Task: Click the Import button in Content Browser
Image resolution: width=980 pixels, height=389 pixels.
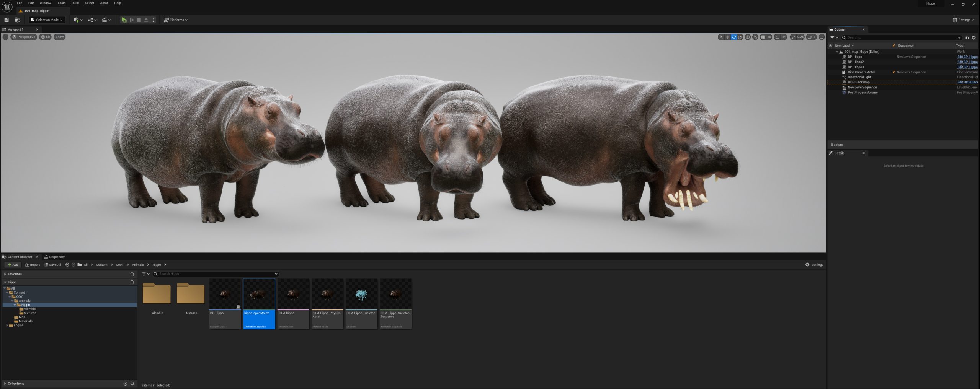Action: point(33,265)
